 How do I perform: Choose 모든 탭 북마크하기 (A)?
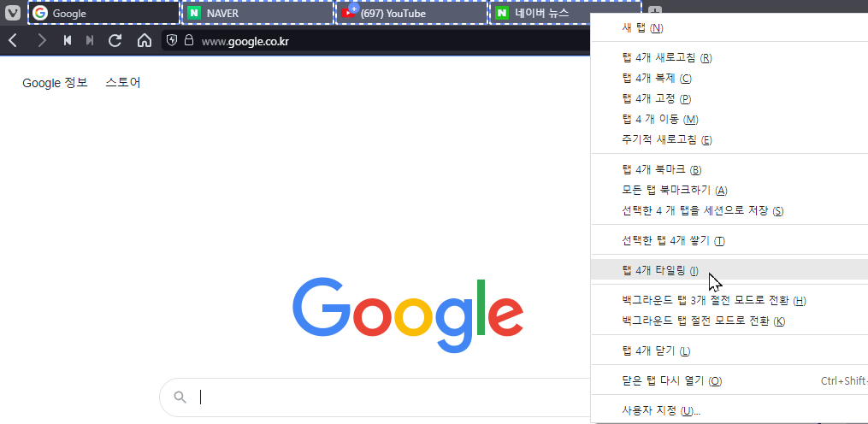pyautogui.click(x=729, y=190)
